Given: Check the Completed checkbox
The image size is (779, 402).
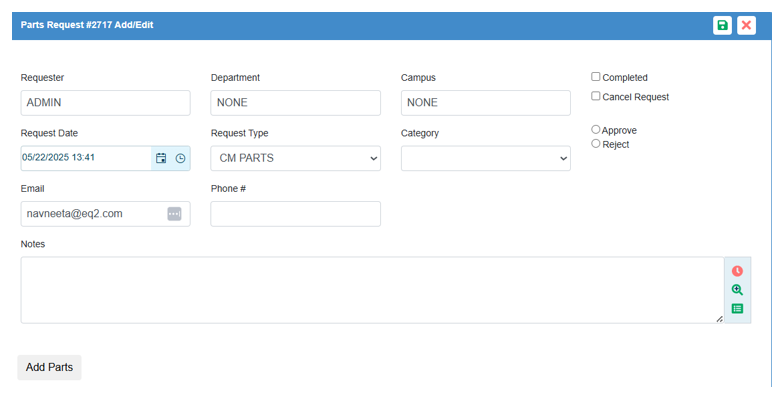Looking at the screenshot, I should click(x=596, y=77).
